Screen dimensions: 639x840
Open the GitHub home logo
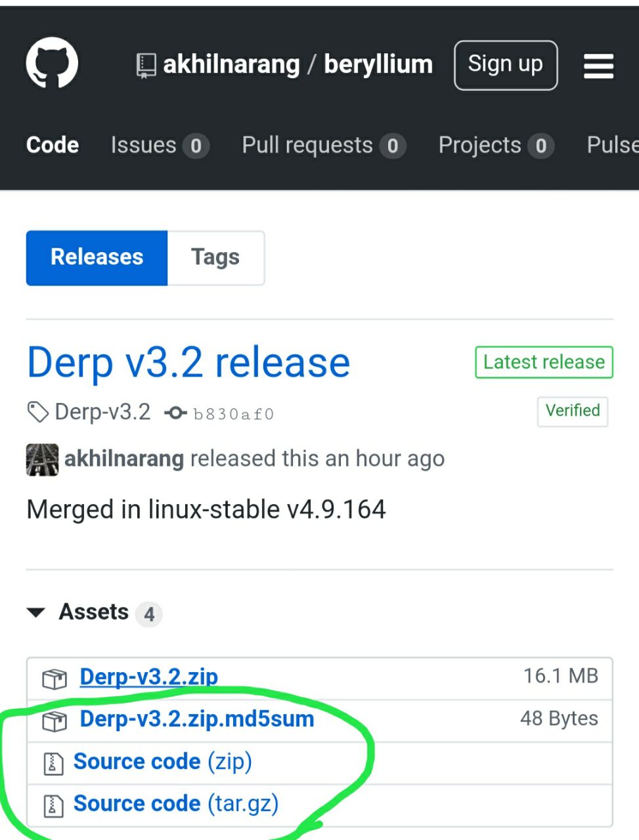pyautogui.click(x=52, y=63)
